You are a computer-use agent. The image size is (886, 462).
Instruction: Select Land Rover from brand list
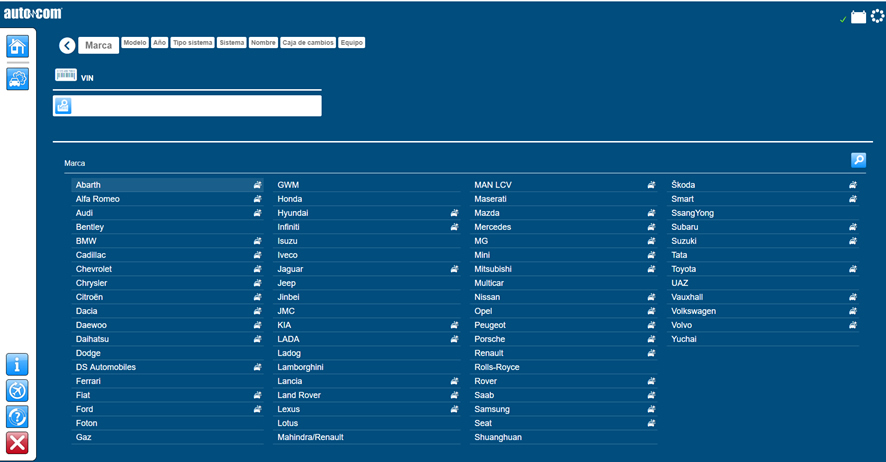(x=367, y=395)
